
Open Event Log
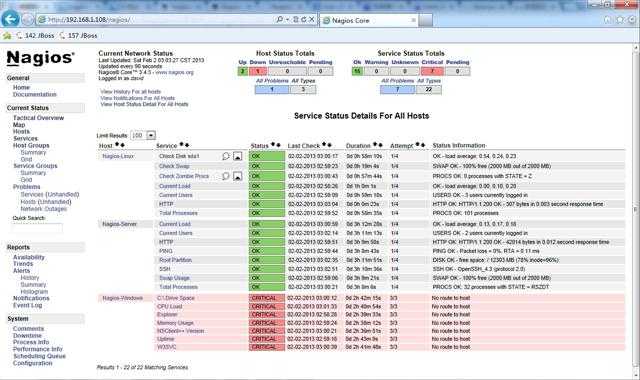pyautogui.click(x=27, y=305)
